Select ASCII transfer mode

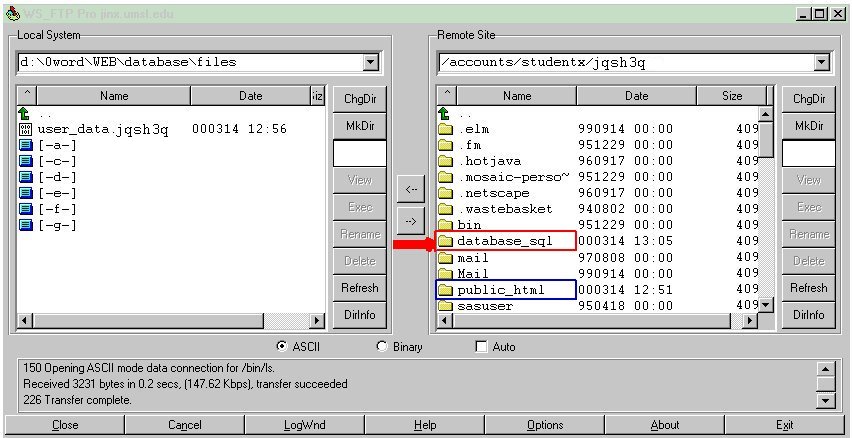282,346
